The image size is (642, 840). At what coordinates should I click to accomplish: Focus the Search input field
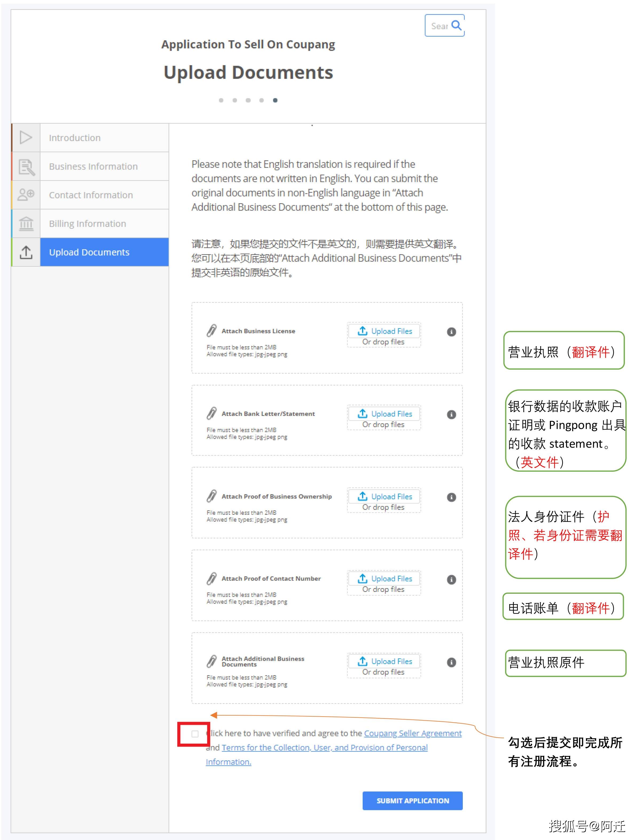click(444, 26)
